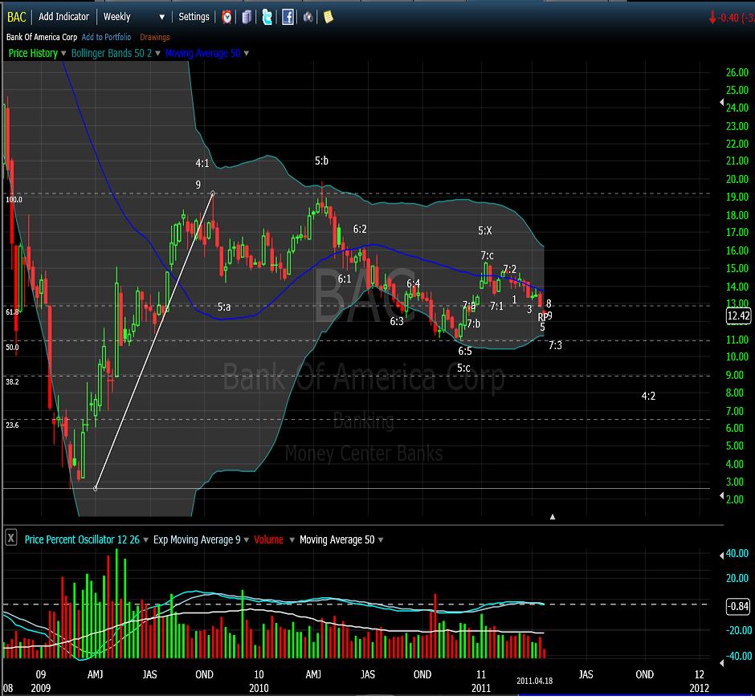Select the 6:3 wave label

pos(397,321)
